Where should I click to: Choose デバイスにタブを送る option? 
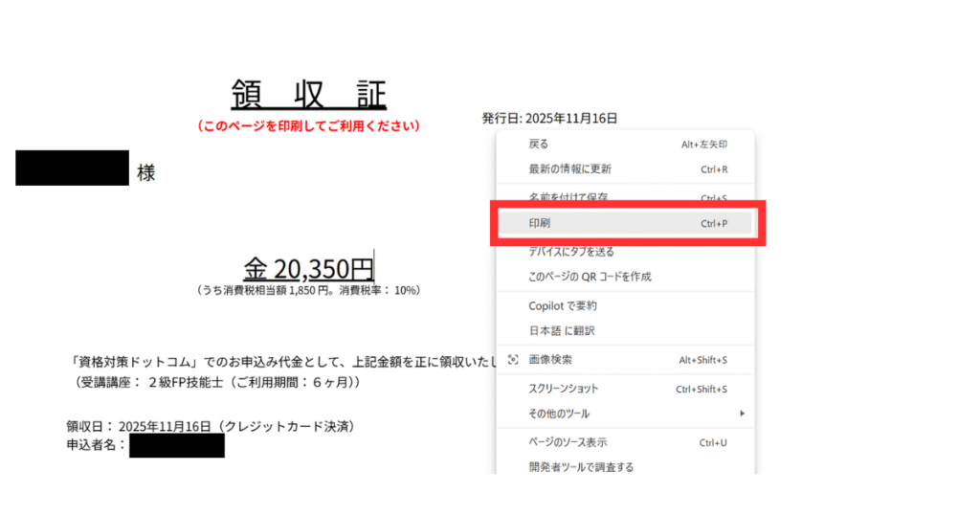(x=571, y=252)
